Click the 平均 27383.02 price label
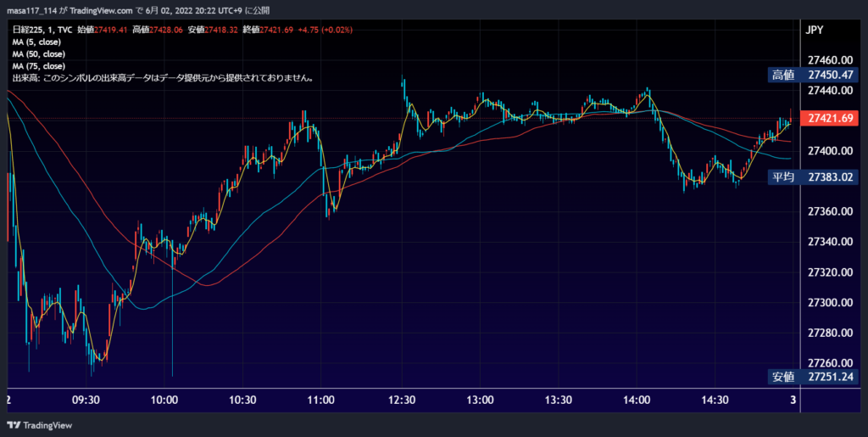The width and height of the screenshot is (868, 437). coord(813,177)
